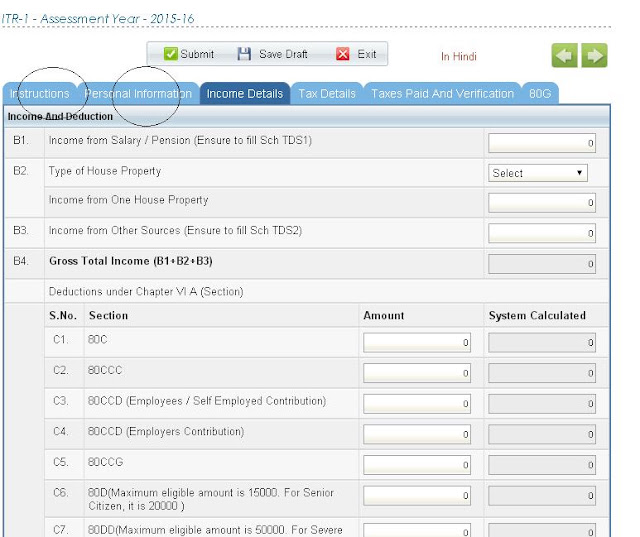Click the In Hindi link
This screenshot has width=640, height=537.
(459, 56)
